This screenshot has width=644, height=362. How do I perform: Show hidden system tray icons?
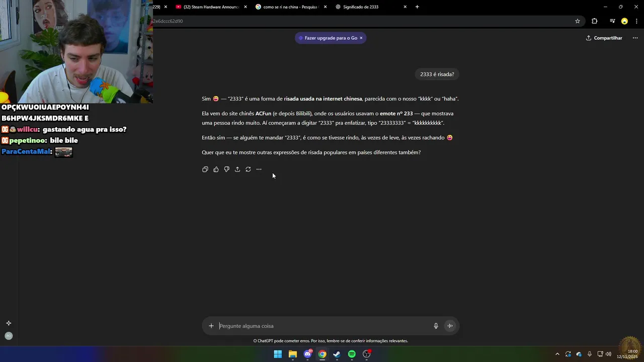point(557,354)
